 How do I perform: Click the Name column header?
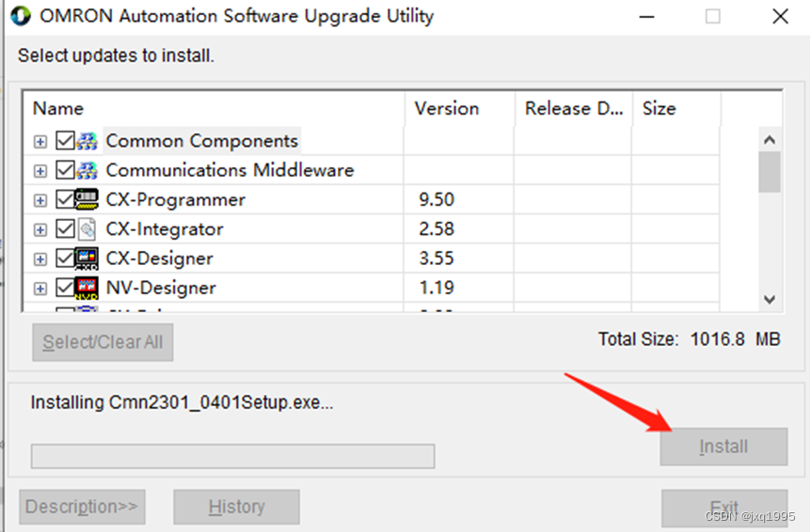coord(214,108)
